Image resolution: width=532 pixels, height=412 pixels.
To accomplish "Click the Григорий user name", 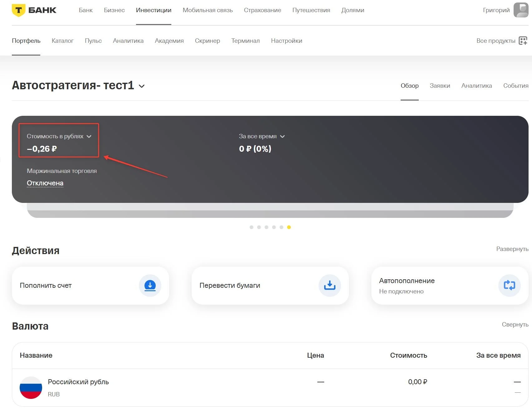I will pyautogui.click(x=496, y=10).
